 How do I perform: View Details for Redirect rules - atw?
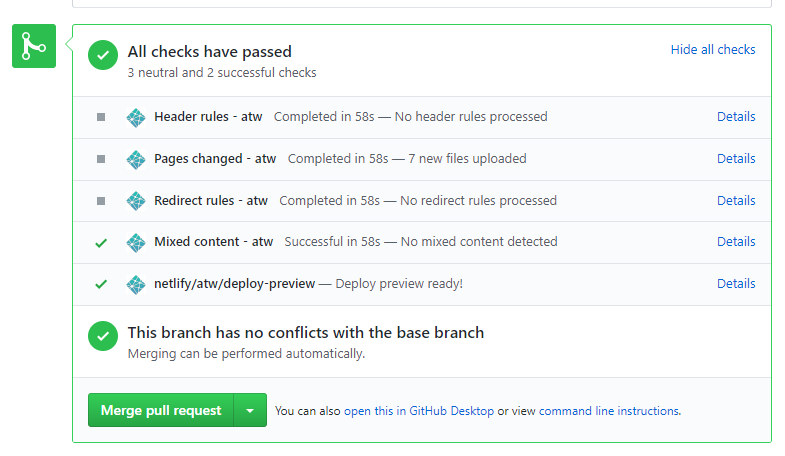pos(736,201)
